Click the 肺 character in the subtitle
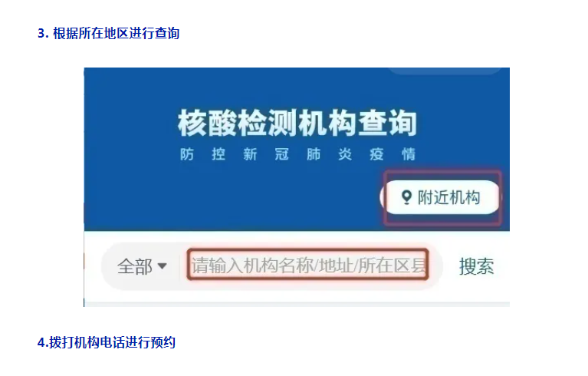588x376 pixels. 314,154
